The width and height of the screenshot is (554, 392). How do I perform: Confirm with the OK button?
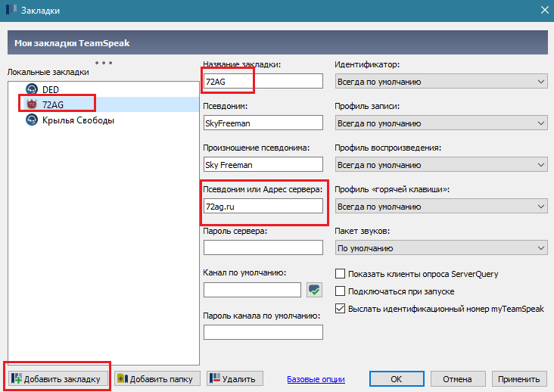[x=397, y=379]
